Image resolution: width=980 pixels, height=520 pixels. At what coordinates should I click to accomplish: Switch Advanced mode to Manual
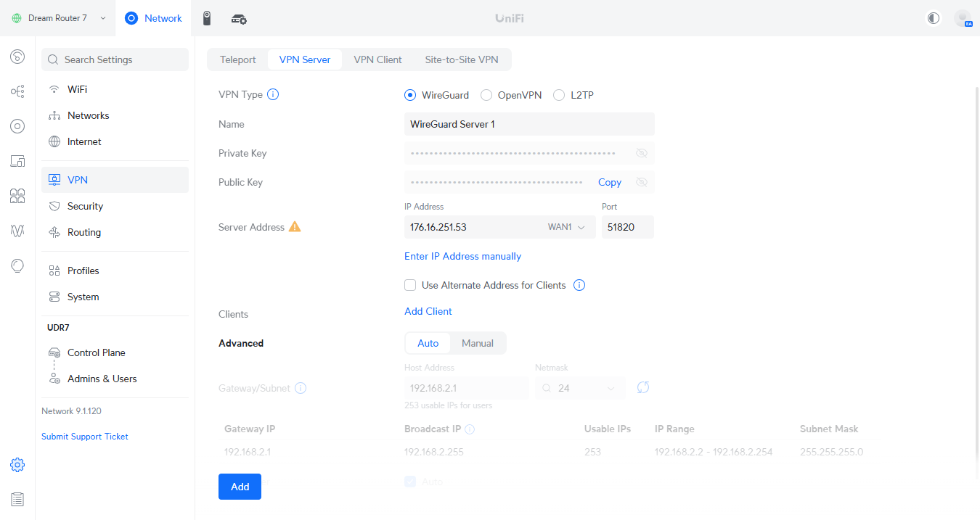tap(478, 343)
